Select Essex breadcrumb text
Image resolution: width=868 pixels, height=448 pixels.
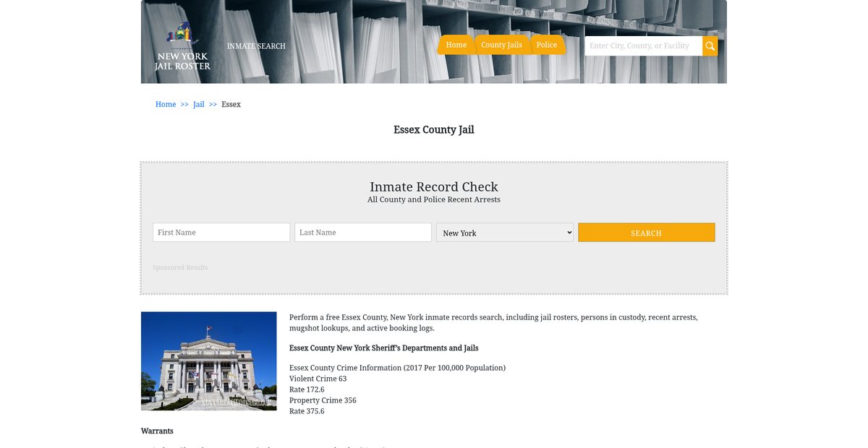[x=231, y=105]
